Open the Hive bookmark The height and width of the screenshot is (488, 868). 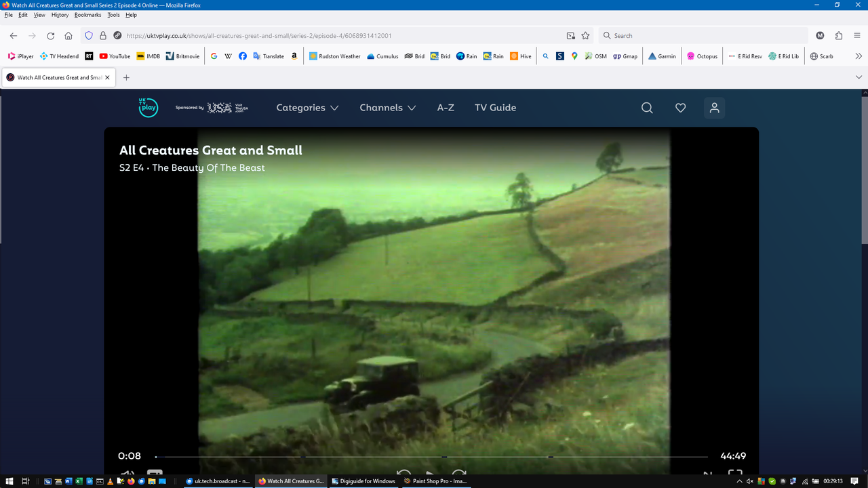pos(521,56)
